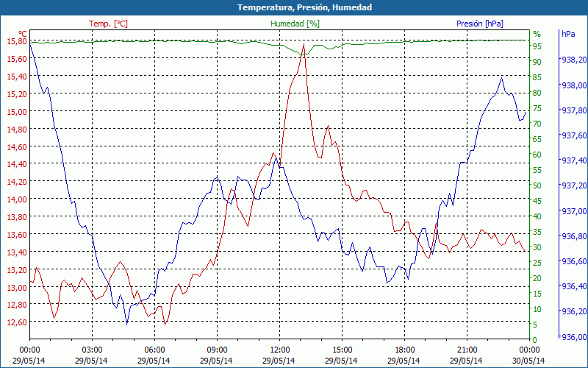Click the 03:00 time axis label
588x368 pixels.
pyautogui.click(x=93, y=350)
